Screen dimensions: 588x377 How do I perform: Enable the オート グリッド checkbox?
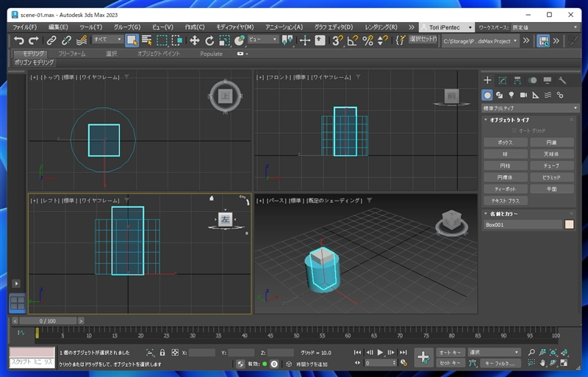point(514,131)
